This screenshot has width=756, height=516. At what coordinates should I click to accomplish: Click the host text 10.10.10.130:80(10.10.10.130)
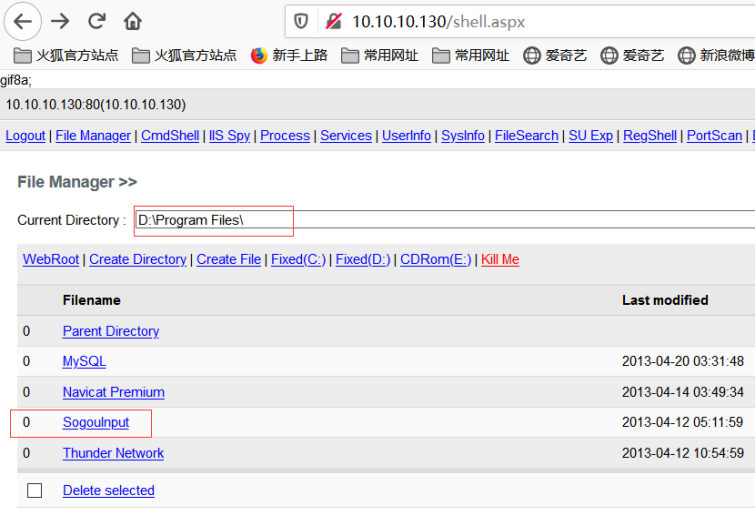click(x=95, y=105)
